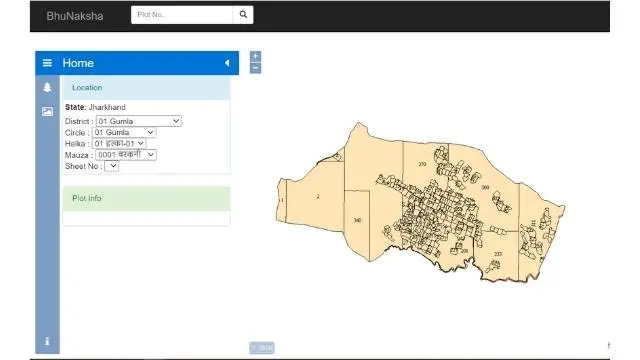The width and height of the screenshot is (640, 360).
Task: Open the hamburger menu beside Home
Action: 47,63
